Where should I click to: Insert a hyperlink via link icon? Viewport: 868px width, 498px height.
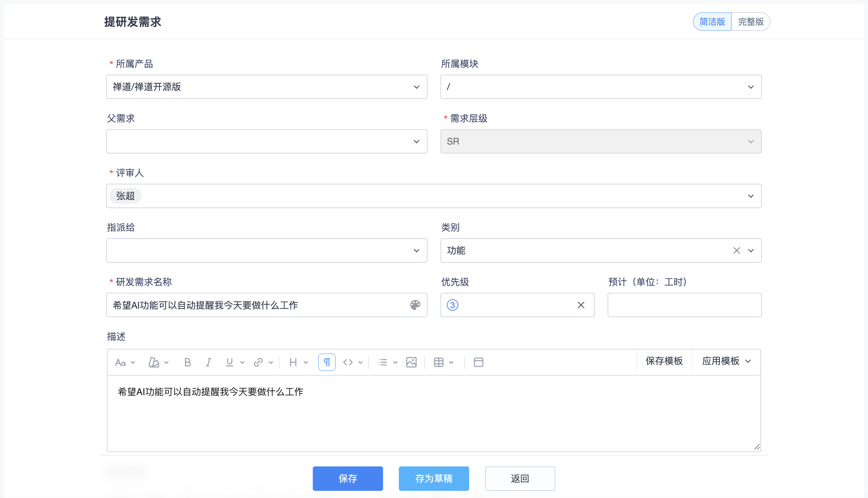coord(258,362)
